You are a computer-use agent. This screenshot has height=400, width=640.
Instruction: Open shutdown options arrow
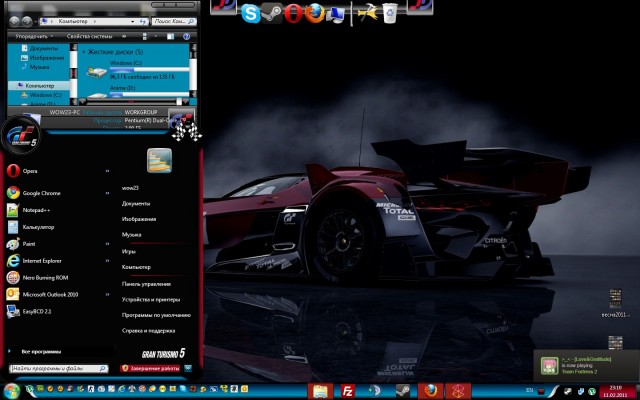click(x=188, y=368)
